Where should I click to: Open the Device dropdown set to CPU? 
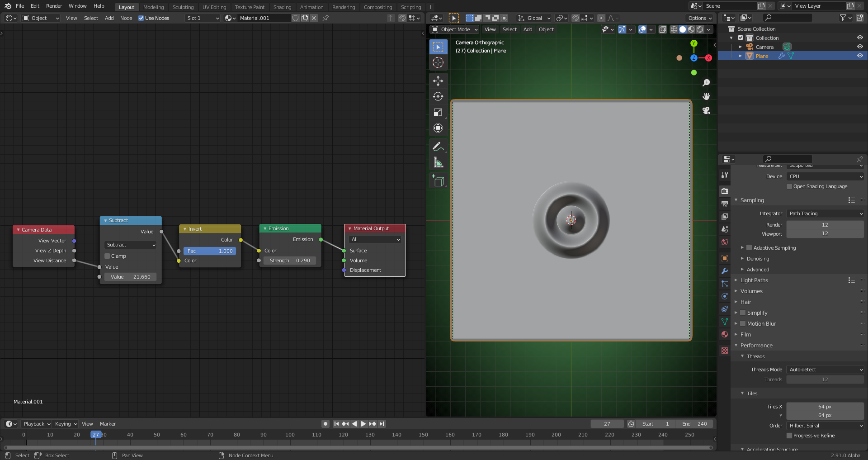825,176
